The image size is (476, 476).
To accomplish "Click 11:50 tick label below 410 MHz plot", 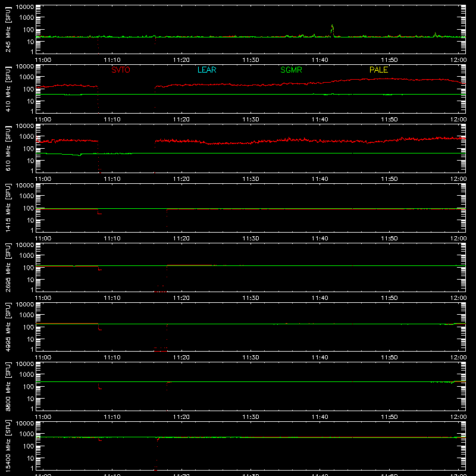I will pos(389,120).
